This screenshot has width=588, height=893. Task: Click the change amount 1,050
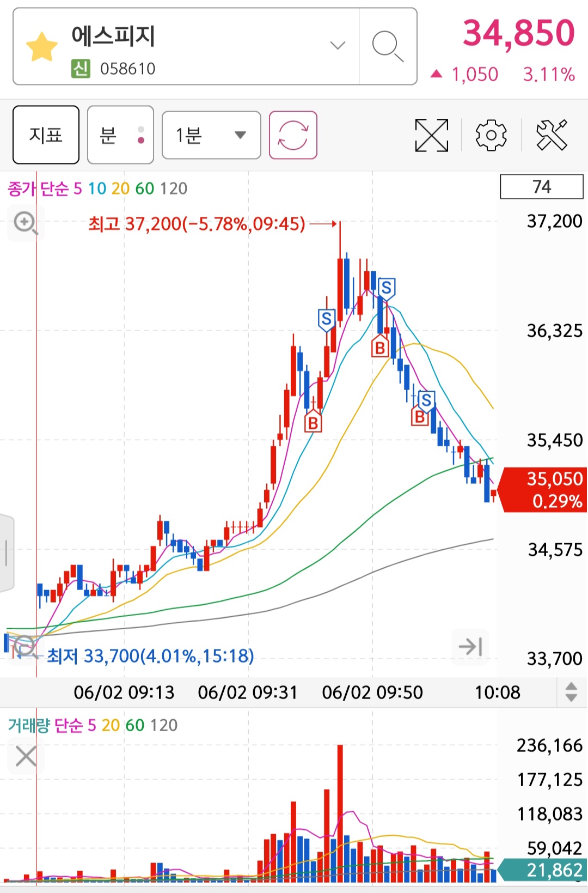click(475, 74)
